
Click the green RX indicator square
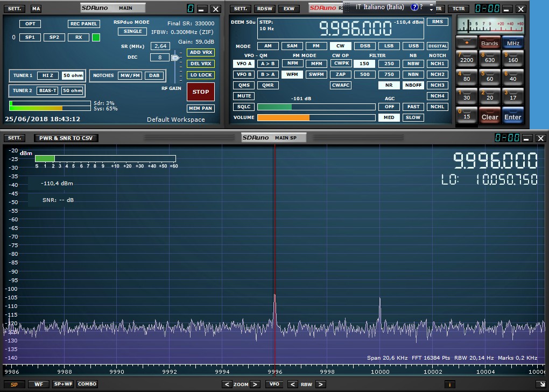pos(96,37)
